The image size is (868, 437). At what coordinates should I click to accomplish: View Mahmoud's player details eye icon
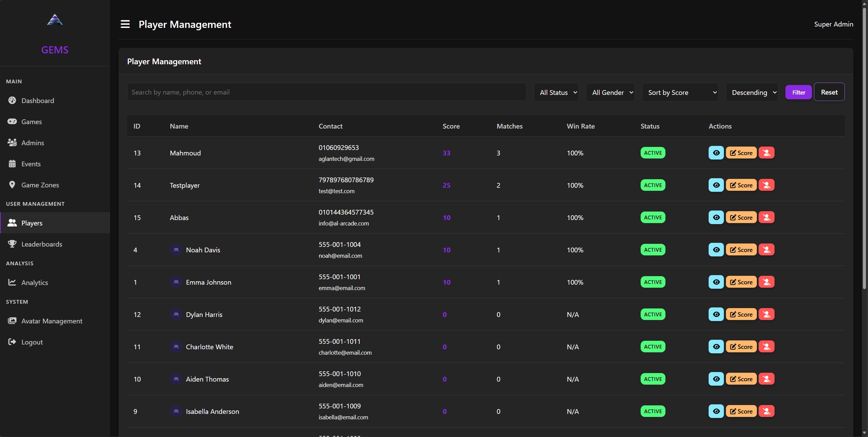coord(716,153)
